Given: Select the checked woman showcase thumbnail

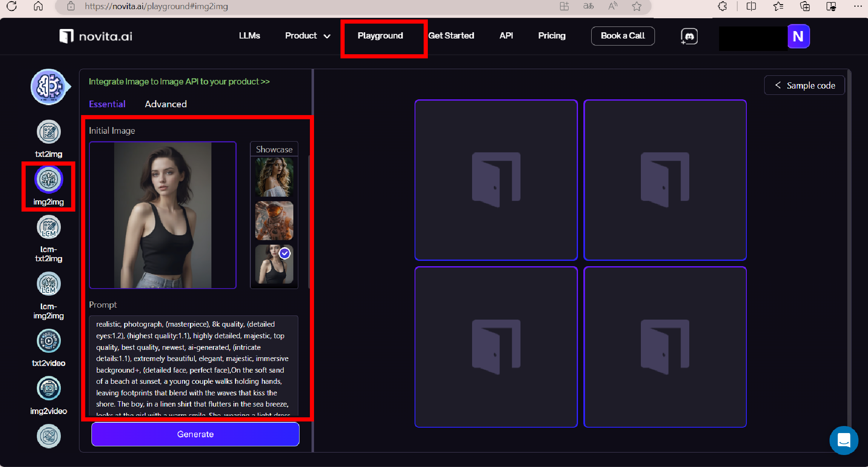Looking at the screenshot, I should tap(274, 264).
